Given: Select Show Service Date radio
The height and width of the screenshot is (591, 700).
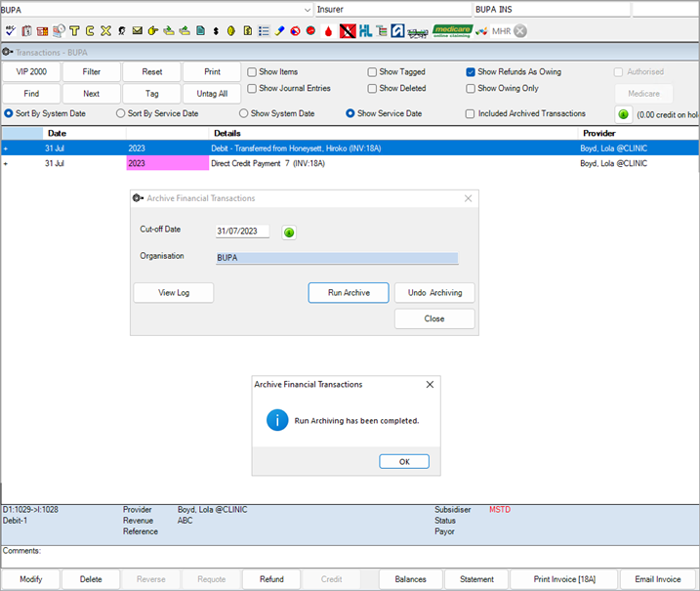Looking at the screenshot, I should [350, 113].
